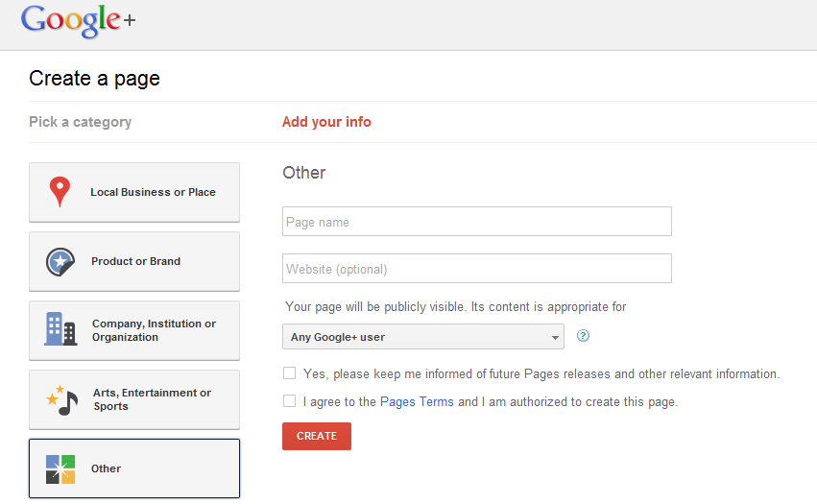This screenshot has width=817, height=504.
Task: Focus the Website (optional) field
Action: (x=477, y=269)
